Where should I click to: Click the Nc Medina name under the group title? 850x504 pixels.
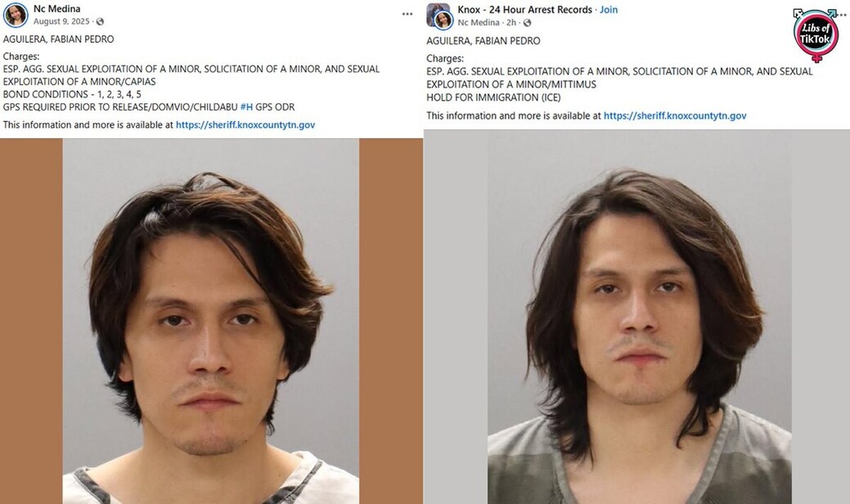(x=478, y=23)
